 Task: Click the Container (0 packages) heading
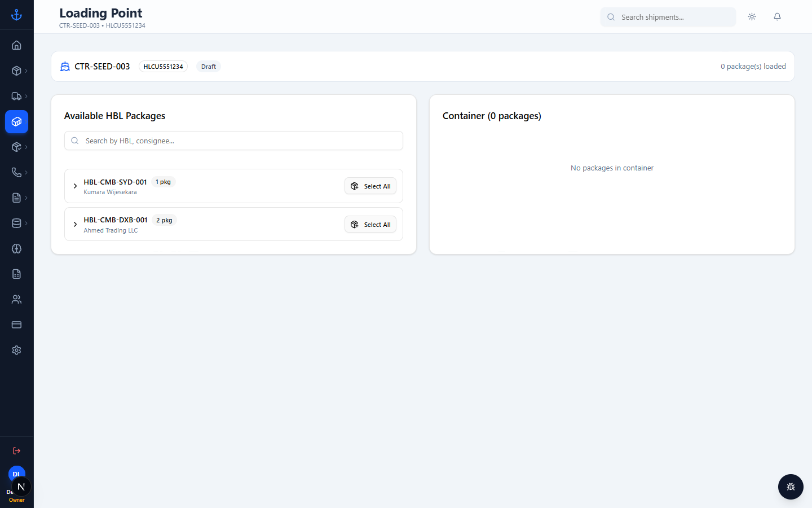(492, 116)
